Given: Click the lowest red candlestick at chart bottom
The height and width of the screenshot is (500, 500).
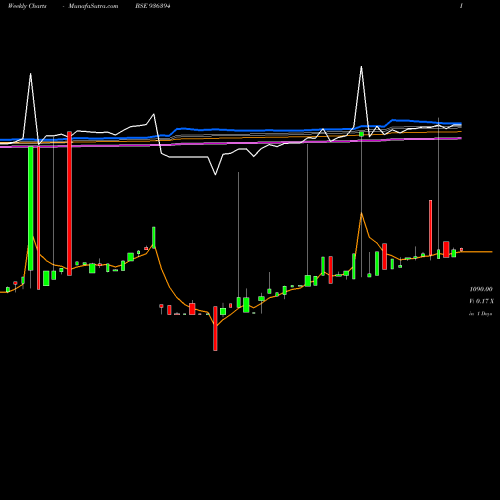Looking at the screenshot, I should pos(215,328).
